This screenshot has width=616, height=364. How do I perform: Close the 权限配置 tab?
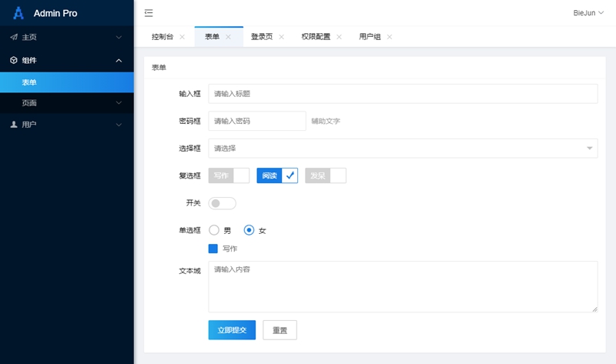click(x=339, y=37)
